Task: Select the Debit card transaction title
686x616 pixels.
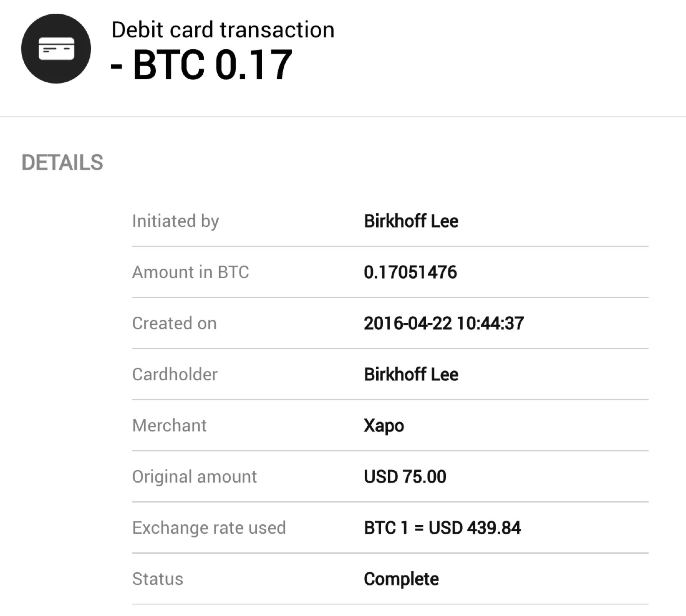Action: click(x=223, y=30)
